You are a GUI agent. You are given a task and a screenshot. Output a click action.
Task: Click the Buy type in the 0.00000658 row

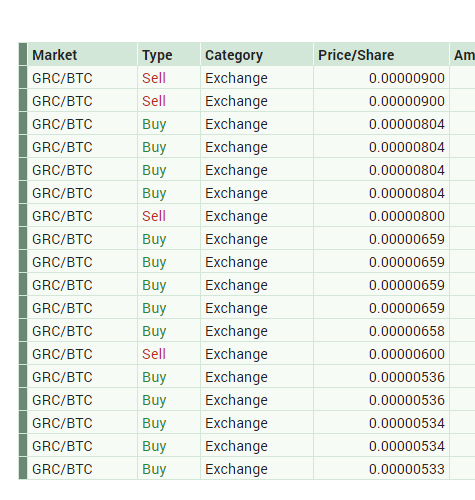click(x=154, y=331)
